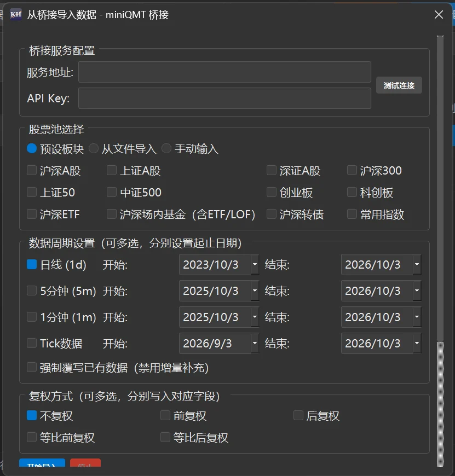Open 1分钟 start date dropdown arrow
Screen dimensions: 455x476
[x=255, y=317]
